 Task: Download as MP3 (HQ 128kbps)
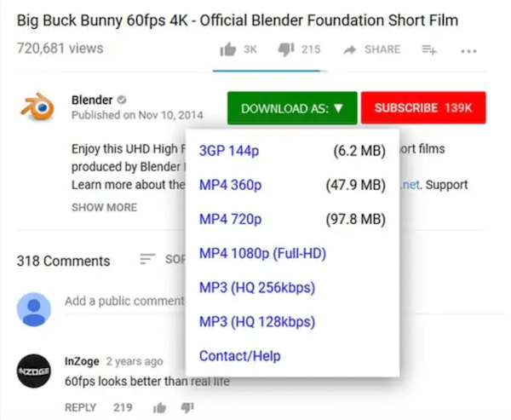click(x=257, y=322)
